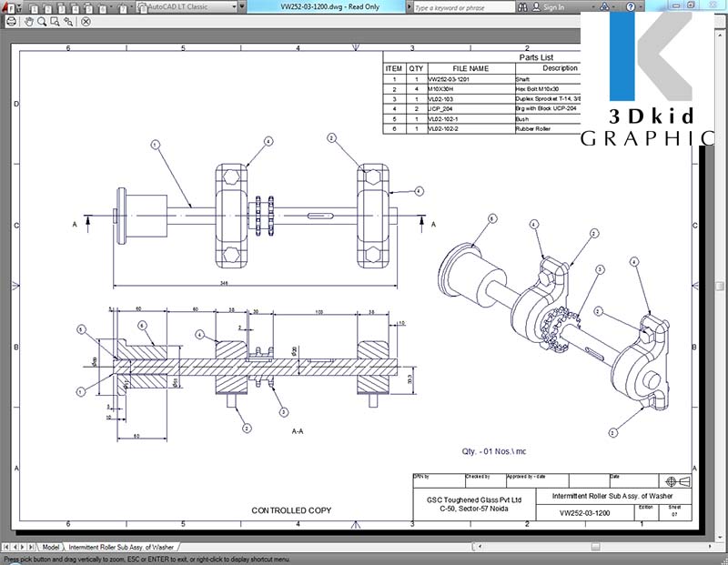Expand the dropdown arrow beside Exchange icon

(x=615, y=7)
